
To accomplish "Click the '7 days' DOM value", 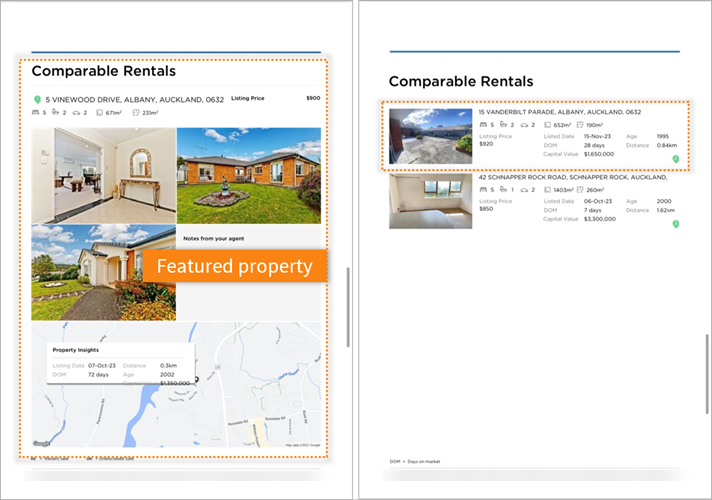I will click(x=593, y=210).
